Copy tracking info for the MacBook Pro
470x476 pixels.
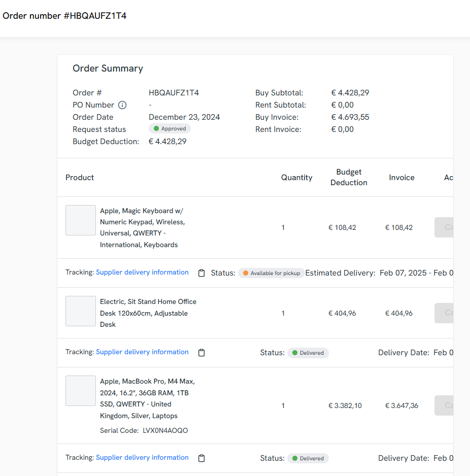202,458
